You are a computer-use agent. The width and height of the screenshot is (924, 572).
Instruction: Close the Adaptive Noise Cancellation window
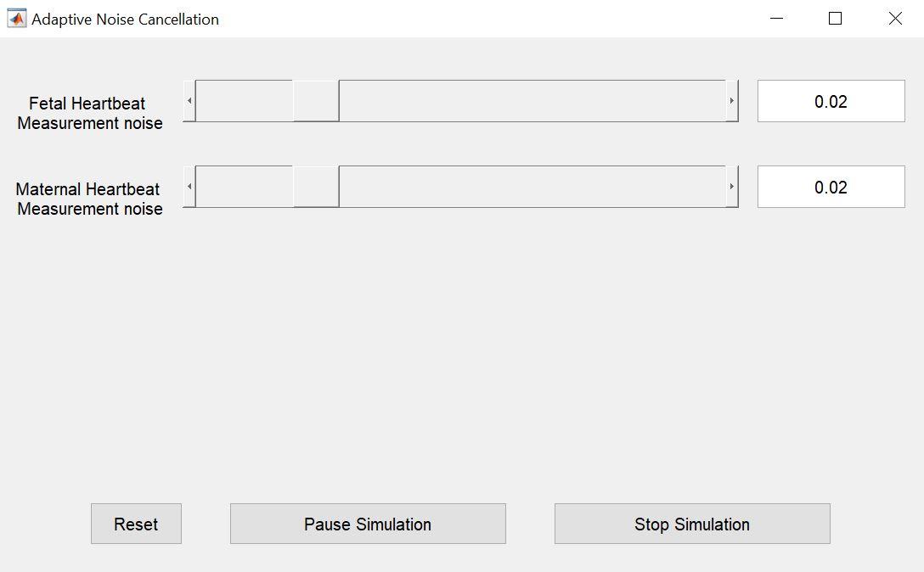tap(895, 19)
